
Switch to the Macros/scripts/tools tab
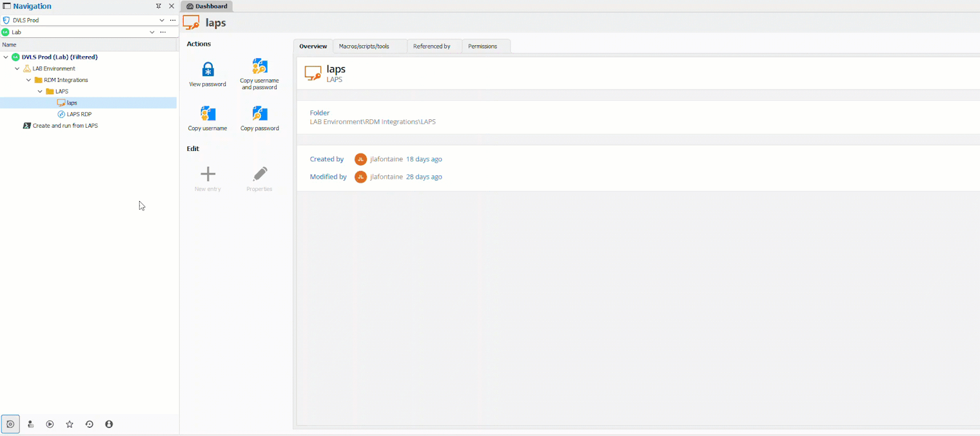point(364,46)
